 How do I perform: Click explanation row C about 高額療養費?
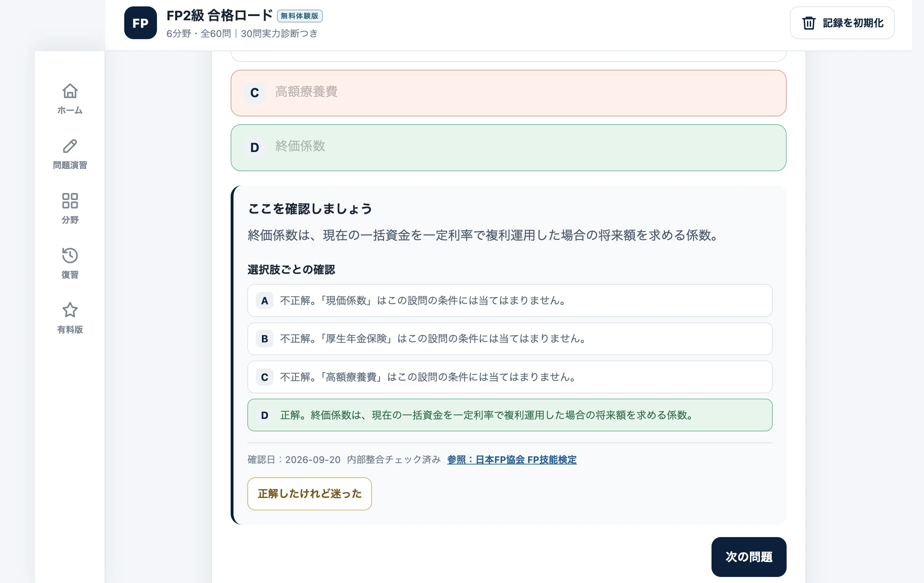tap(510, 377)
